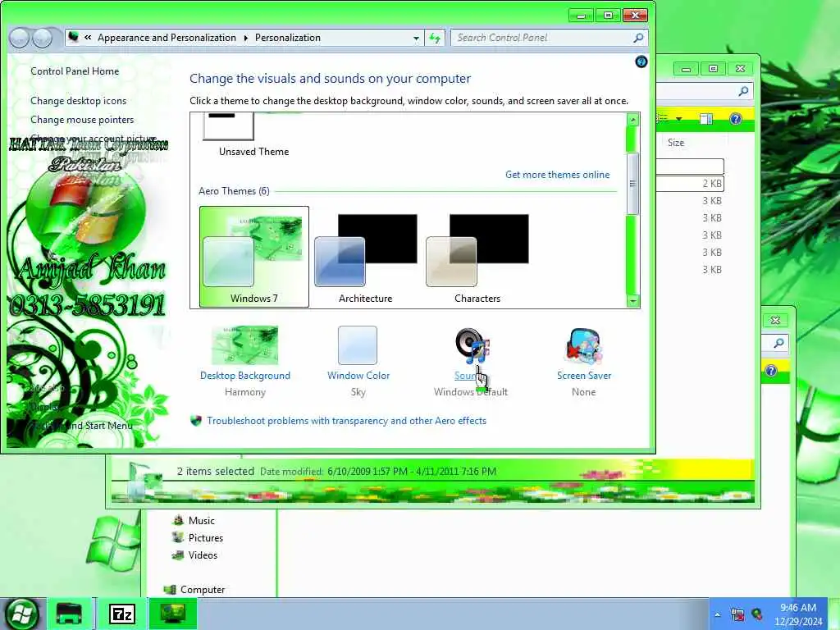Open address bar history dropdown
The height and width of the screenshot is (630, 840).
416,38
